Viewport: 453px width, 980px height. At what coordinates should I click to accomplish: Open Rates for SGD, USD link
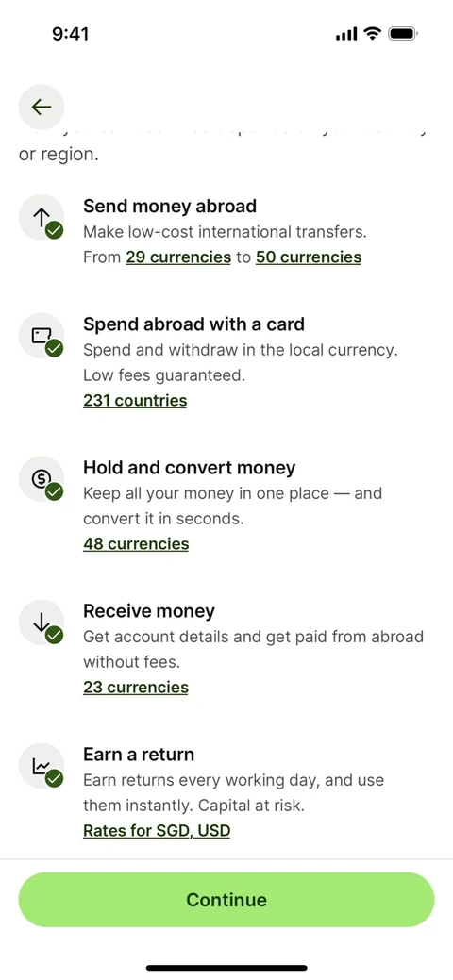click(x=157, y=831)
